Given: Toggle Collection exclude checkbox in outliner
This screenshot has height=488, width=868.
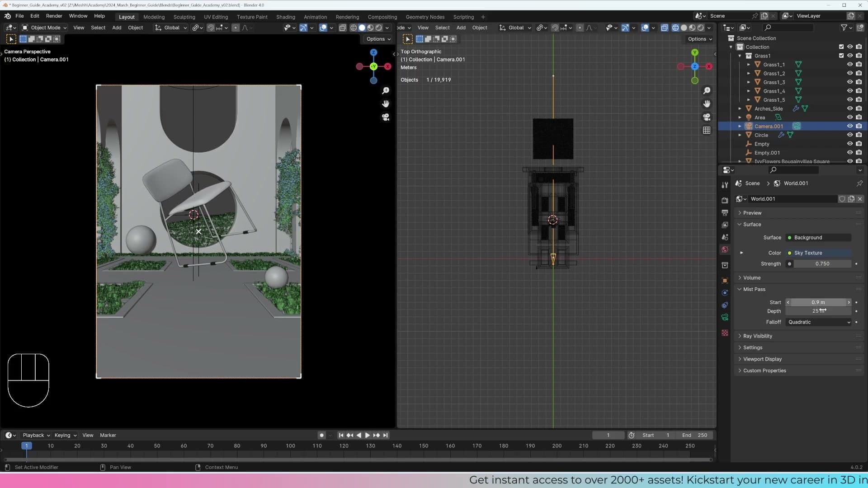Looking at the screenshot, I should (841, 47).
